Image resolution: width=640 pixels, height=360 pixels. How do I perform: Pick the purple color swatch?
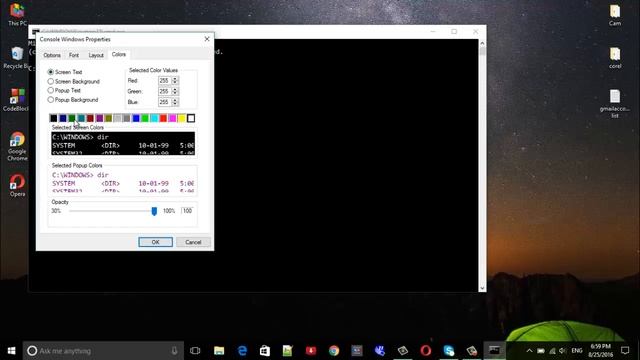tap(99, 118)
